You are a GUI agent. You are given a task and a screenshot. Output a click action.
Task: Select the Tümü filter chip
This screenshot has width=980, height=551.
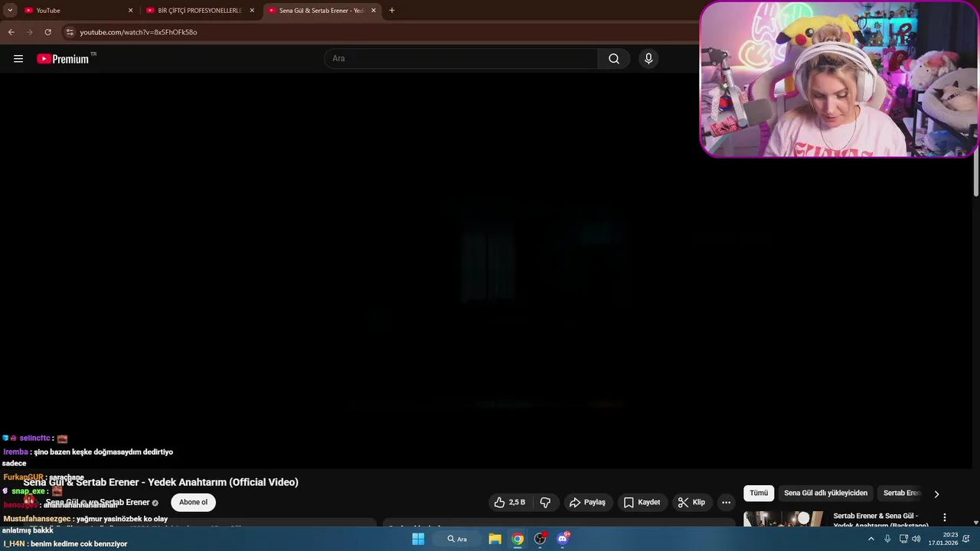[x=759, y=493]
